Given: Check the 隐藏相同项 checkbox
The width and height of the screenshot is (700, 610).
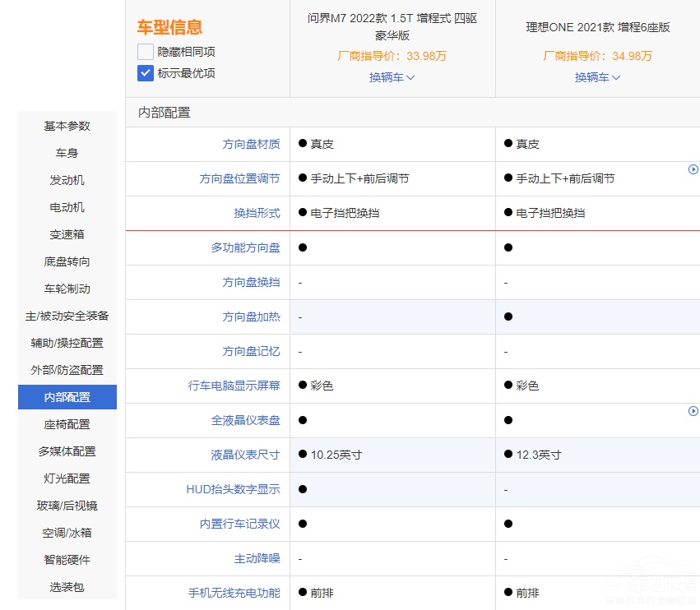Looking at the screenshot, I should point(146,52).
